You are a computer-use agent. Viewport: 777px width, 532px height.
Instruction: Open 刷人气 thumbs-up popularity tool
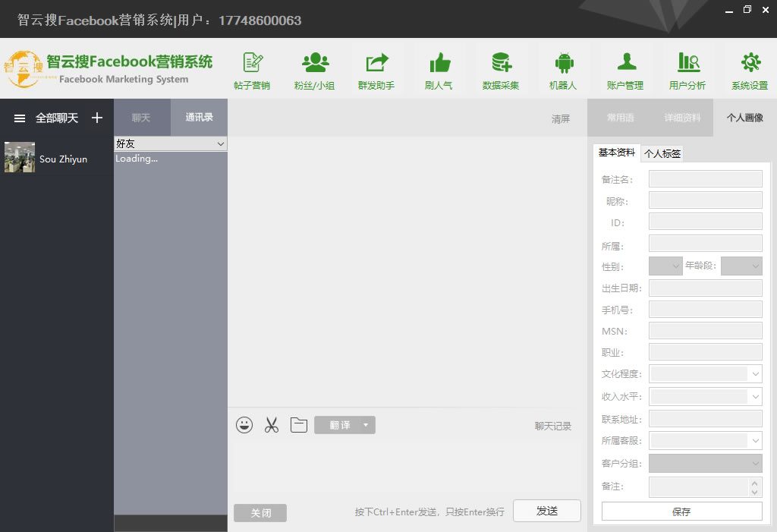[x=439, y=71]
